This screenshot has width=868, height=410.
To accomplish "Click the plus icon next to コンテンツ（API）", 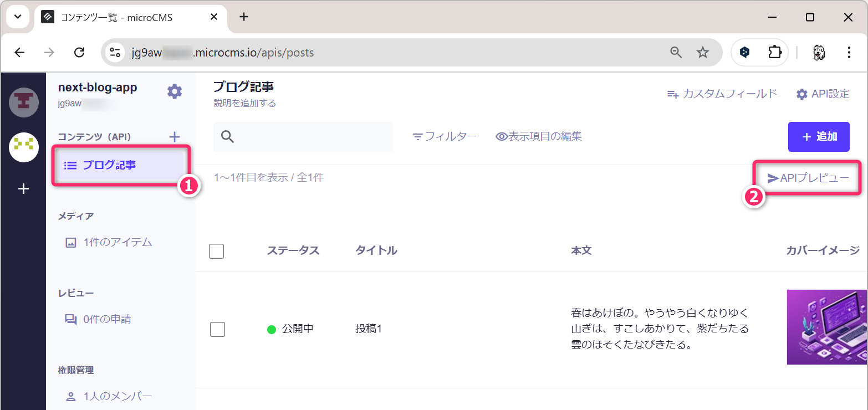I will [x=175, y=136].
